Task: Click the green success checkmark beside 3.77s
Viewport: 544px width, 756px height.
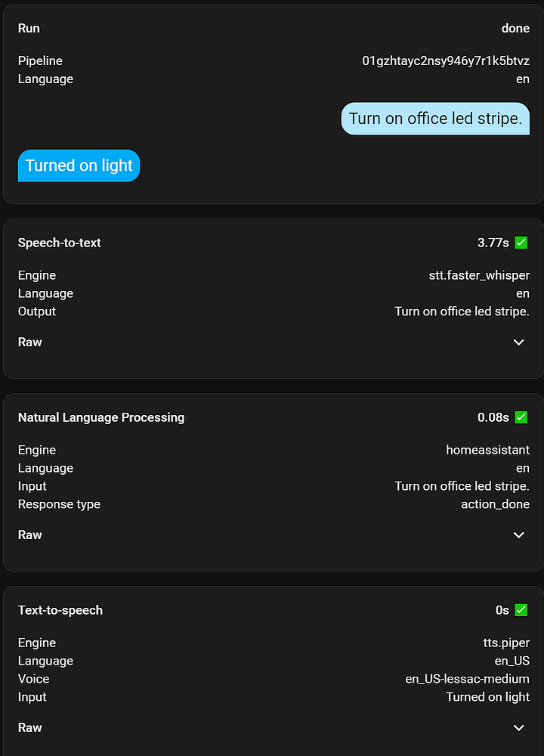Action: pos(522,243)
